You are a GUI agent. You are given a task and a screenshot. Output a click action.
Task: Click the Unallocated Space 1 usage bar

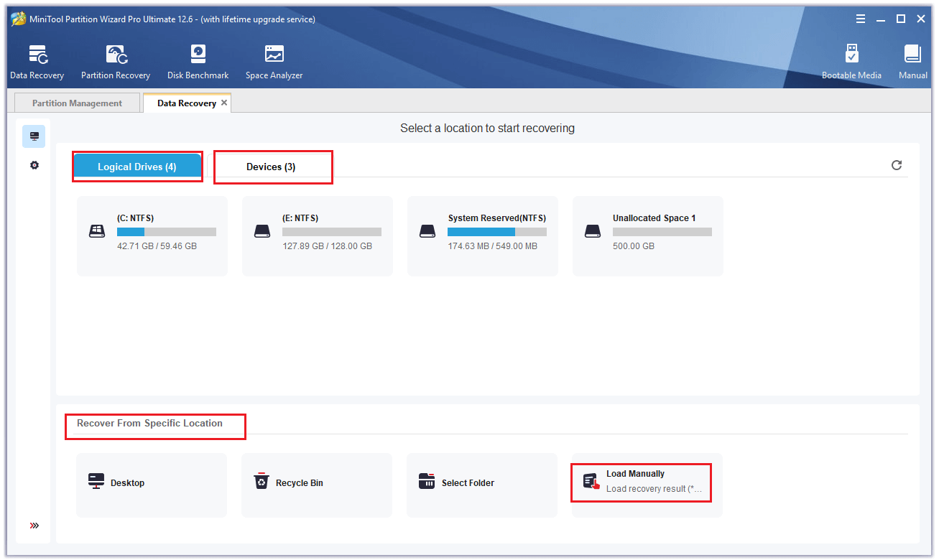[x=662, y=232]
